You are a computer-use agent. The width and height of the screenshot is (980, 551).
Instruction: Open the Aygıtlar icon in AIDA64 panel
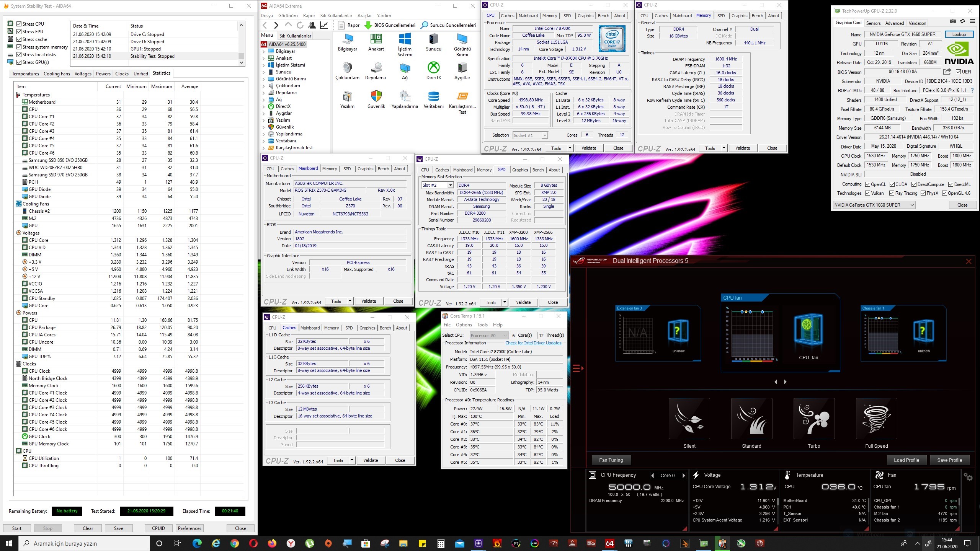[462, 68]
